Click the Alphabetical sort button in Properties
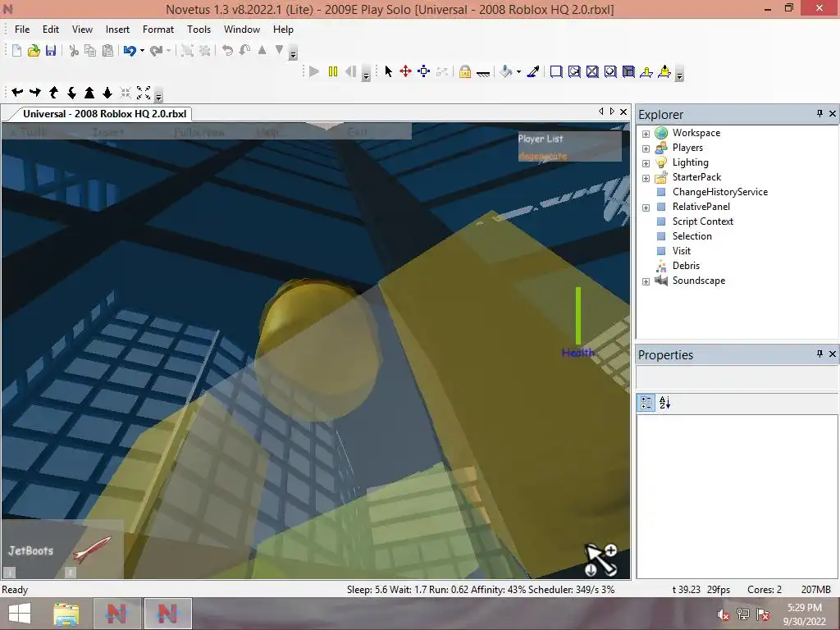Image resolution: width=840 pixels, height=630 pixels. click(664, 402)
